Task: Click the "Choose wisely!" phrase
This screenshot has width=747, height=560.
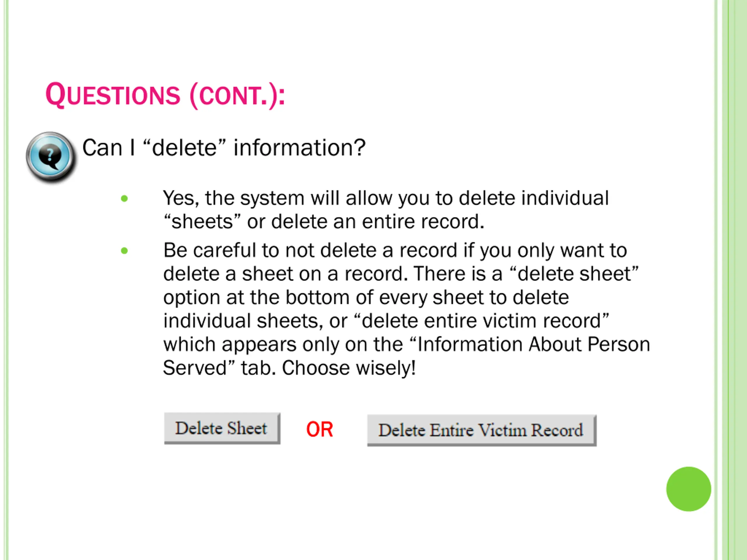Action: point(349,368)
